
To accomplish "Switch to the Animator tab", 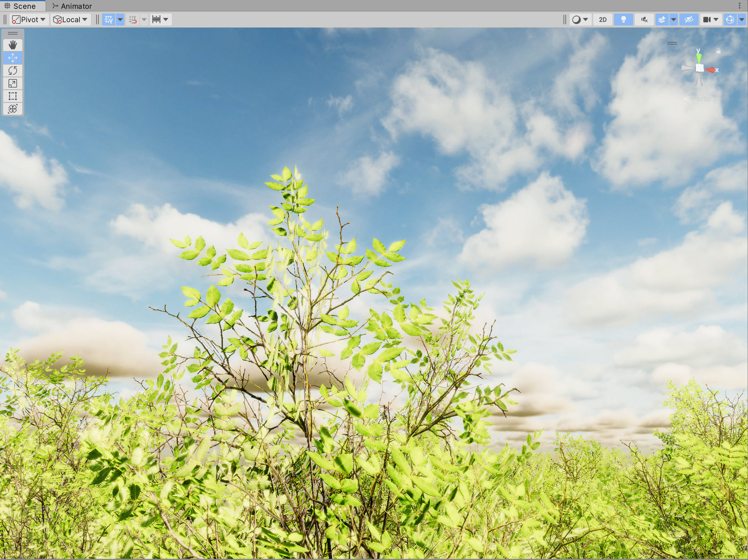I will point(72,6).
